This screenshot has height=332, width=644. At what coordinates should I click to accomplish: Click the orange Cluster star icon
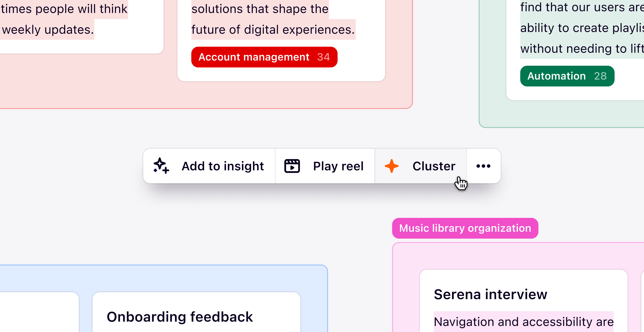pos(391,166)
